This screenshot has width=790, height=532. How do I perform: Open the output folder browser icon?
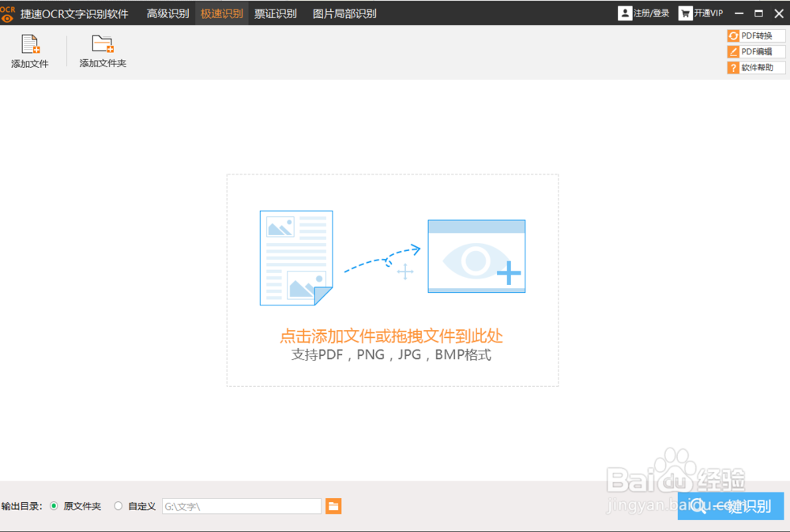(333, 506)
